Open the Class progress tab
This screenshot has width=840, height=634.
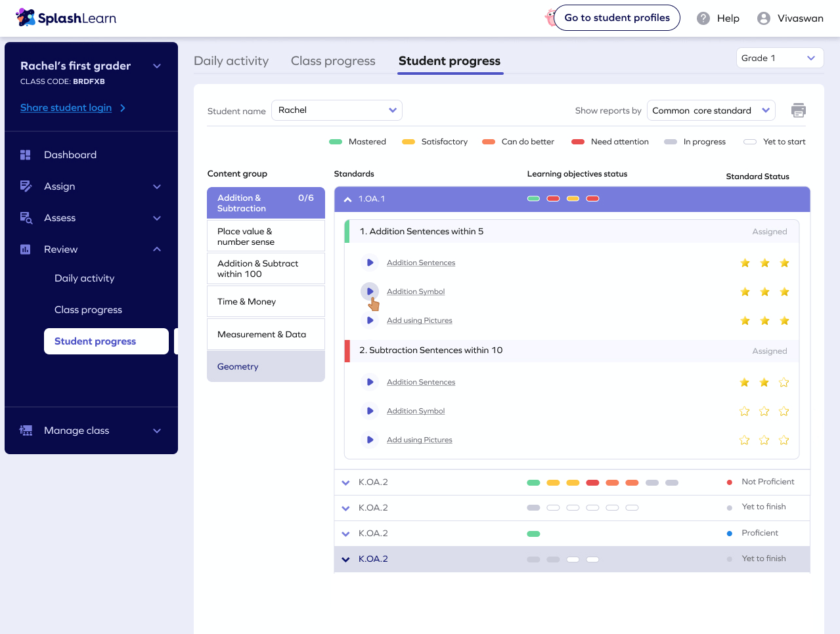(x=333, y=60)
